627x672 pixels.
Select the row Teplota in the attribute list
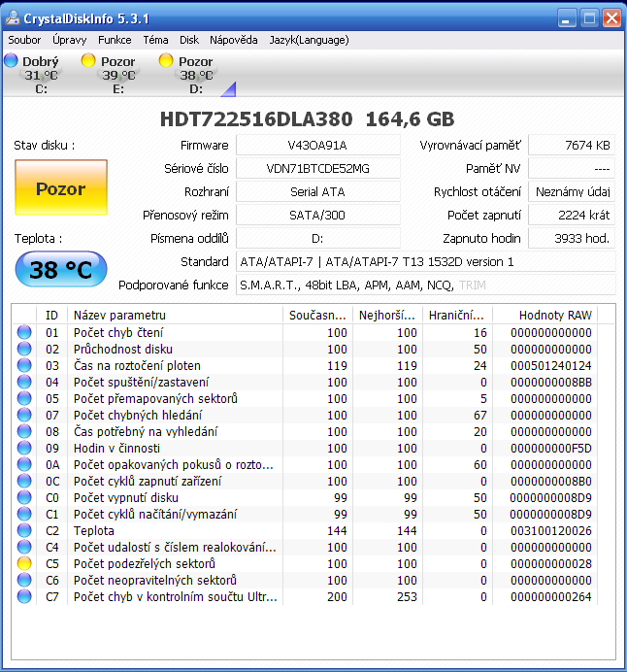[x=305, y=530]
